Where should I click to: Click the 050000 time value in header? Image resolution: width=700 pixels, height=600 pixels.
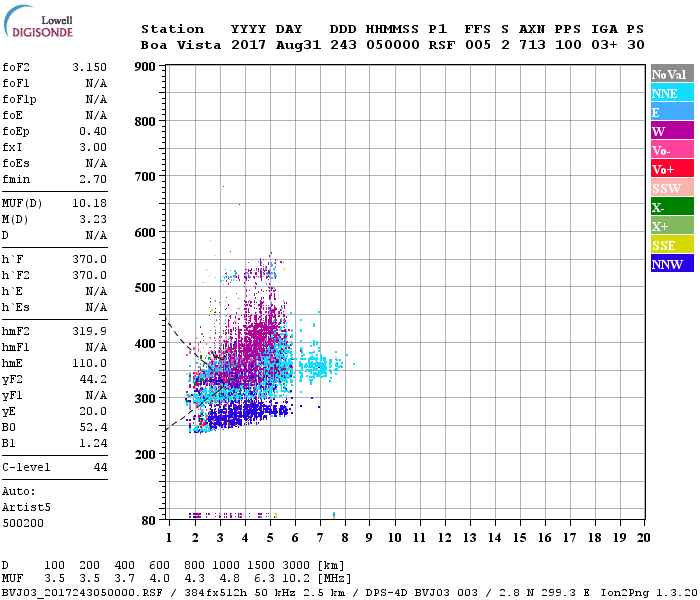pyautogui.click(x=392, y=45)
